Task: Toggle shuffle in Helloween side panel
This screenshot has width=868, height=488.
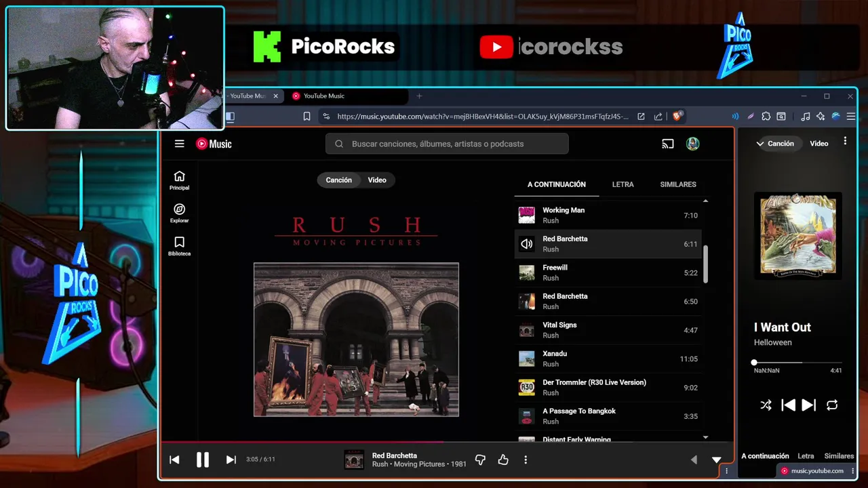Action: [766, 405]
